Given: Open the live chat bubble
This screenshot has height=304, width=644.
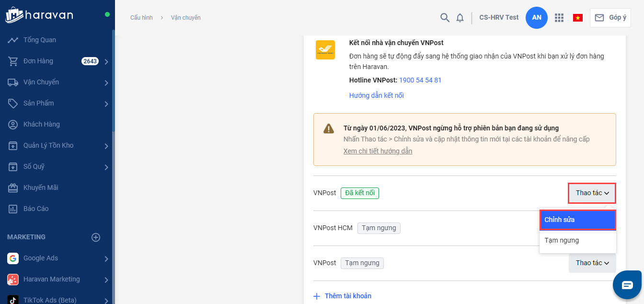Looking at the screenshot, I should coord(627,285).
